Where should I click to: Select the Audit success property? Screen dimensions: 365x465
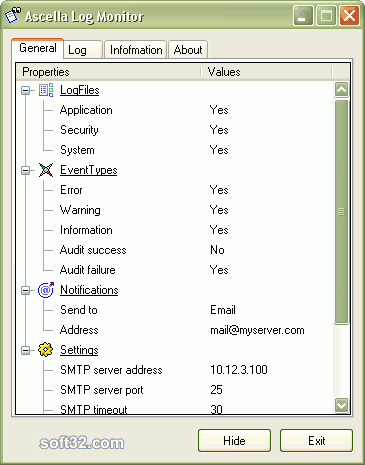(x=93, y=250)
